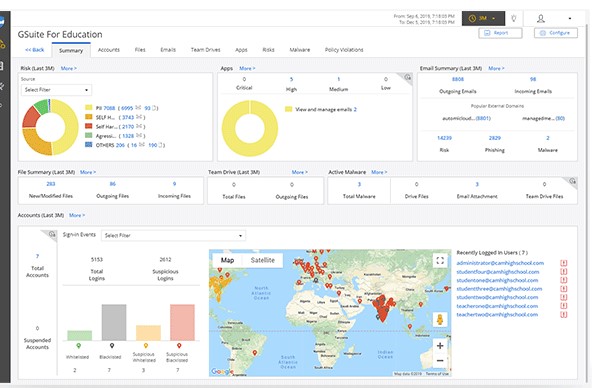Open the Malware tab
The image size is (592, 388).
300,50
